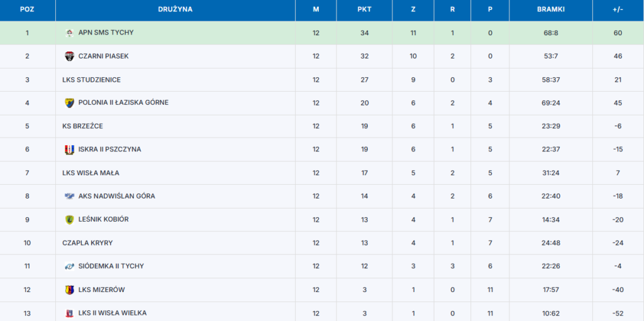Screen dimensions: 644x321
Task: Click the LKS Mizerów club crest
Action: 69,290
